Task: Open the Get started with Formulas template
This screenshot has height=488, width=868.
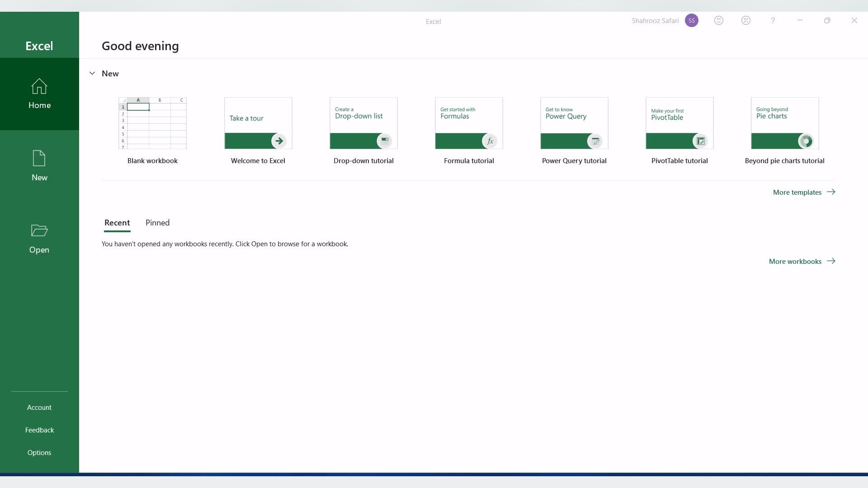Action: (469, 123)
